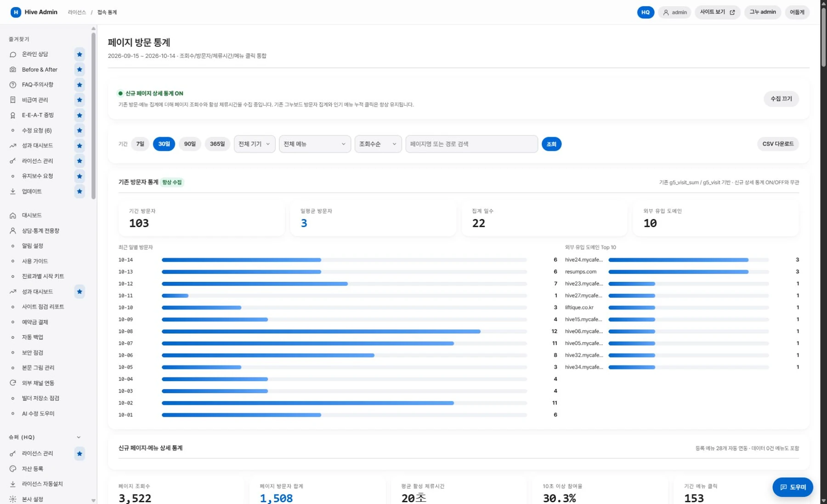Select the 365일 period tab
This screenshot has height=504, width=827.
[x=217, y=144]
